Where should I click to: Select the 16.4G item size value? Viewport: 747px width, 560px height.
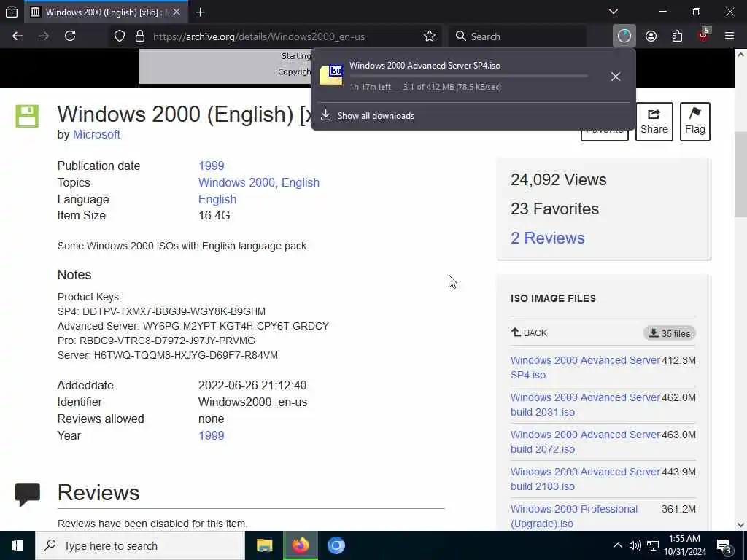click(x=214, y=215)
